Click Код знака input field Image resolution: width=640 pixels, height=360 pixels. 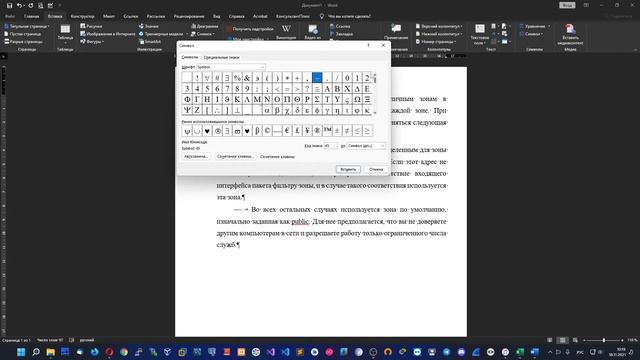(x=331, y=146)
